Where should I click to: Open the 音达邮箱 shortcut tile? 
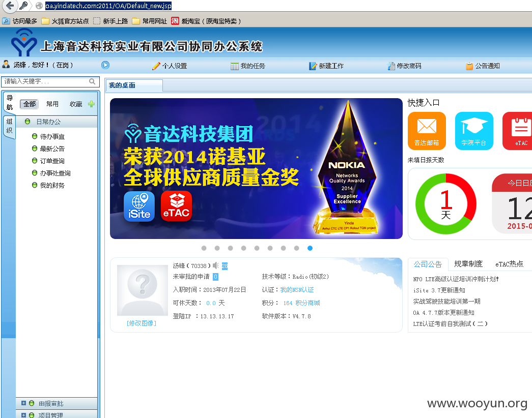tap(427, 131)
